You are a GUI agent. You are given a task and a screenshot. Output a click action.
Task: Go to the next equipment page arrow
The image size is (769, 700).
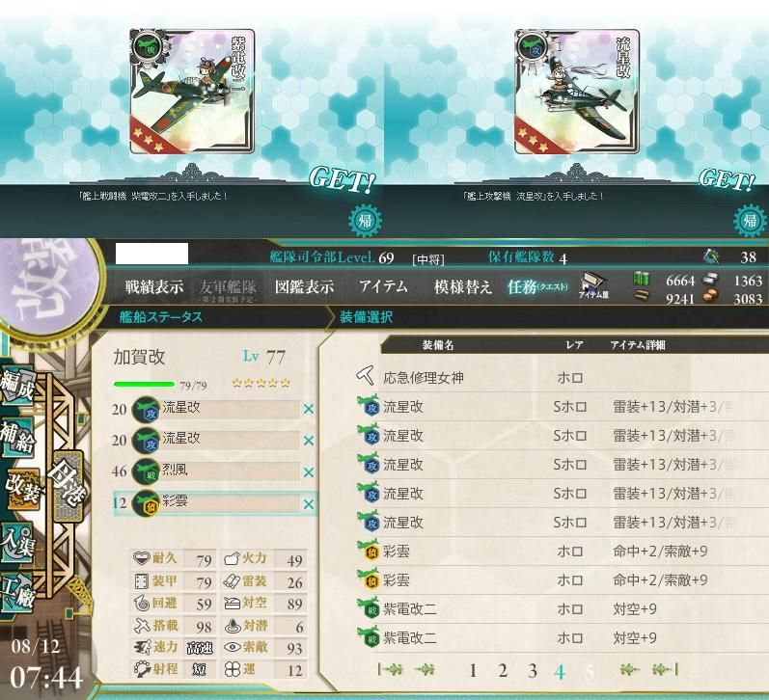pyautogui.click(x=630, y=669)
